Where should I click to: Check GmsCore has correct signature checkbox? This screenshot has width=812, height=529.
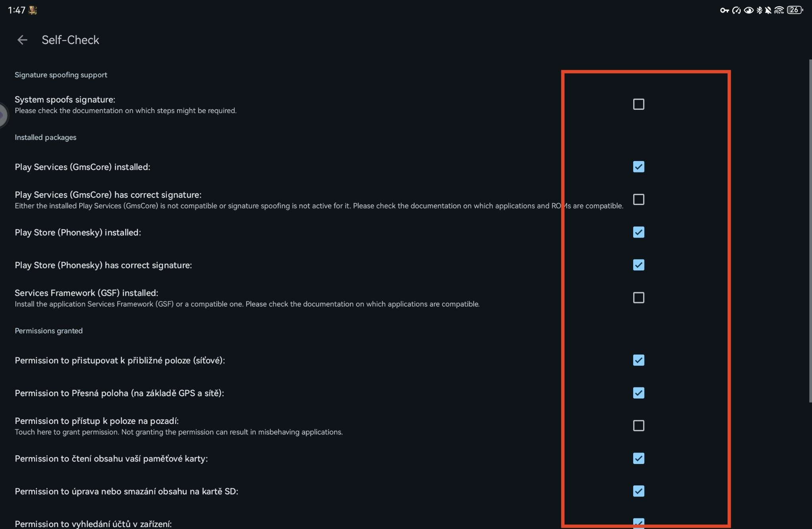pos(638,199)
